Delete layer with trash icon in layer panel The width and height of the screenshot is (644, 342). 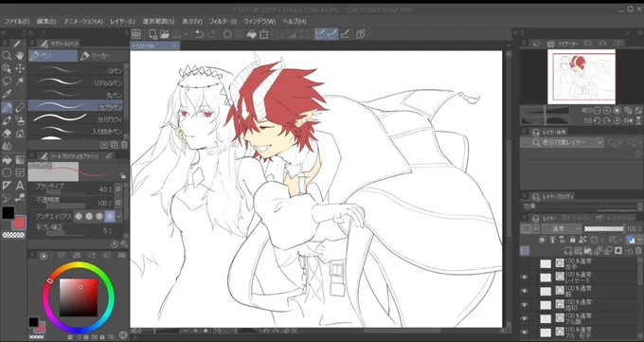(638, 250)
